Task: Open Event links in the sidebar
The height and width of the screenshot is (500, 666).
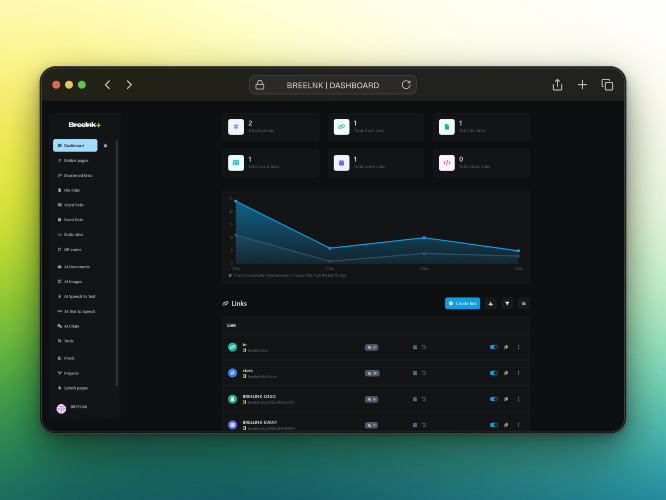Action: click(x=71, y=220)
